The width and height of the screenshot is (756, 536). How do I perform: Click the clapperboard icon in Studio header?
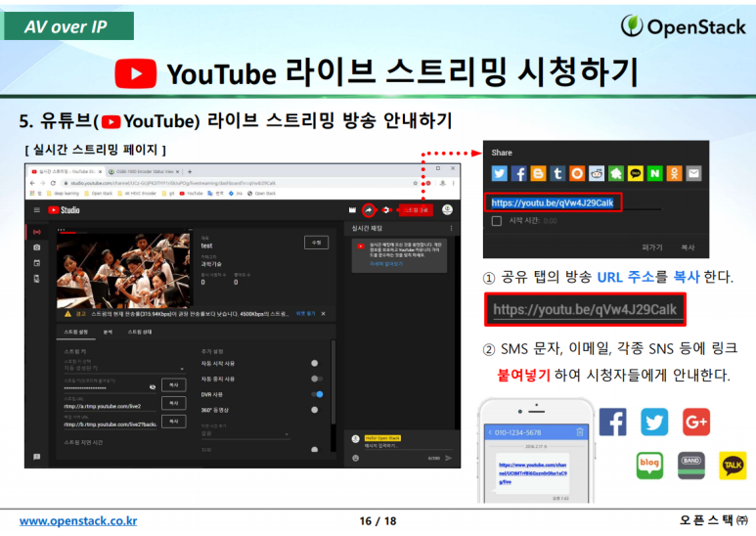352,210
